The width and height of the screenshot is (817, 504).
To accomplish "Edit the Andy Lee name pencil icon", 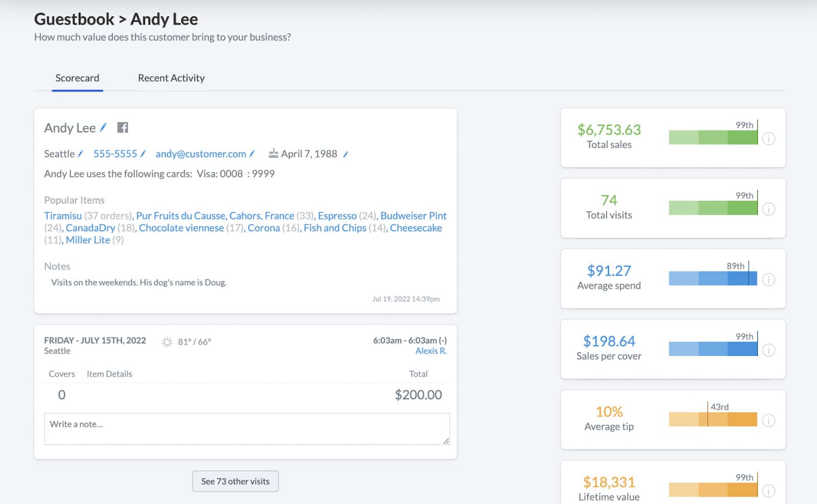I will pos(103,128).
